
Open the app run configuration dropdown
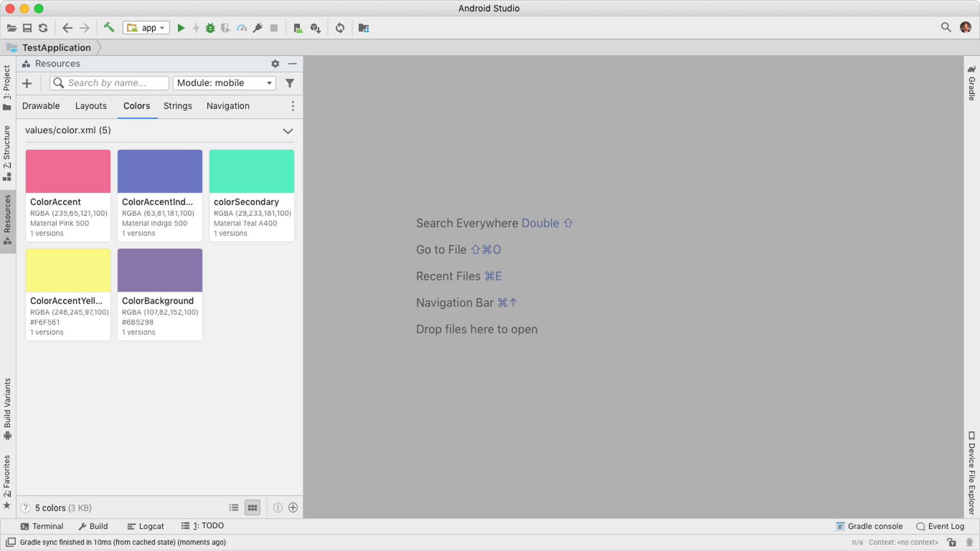coord(146,28)
